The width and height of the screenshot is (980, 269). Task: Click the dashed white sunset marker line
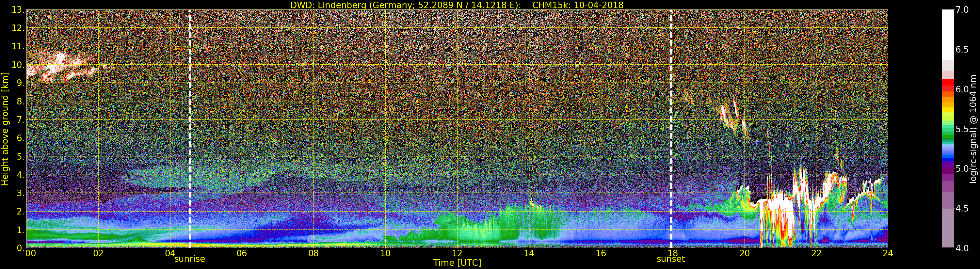click(671, 129)
